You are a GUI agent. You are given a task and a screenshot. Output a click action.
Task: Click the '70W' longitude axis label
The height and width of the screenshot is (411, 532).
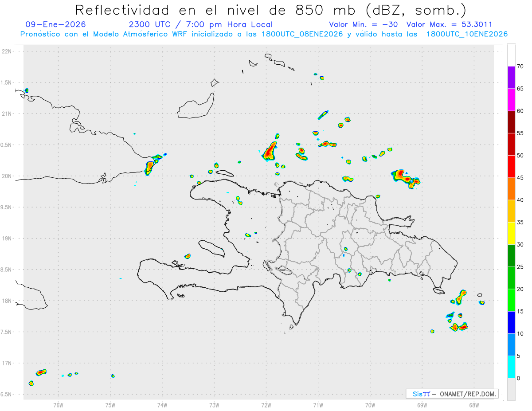pyautogui.click(x=370, y=405)
